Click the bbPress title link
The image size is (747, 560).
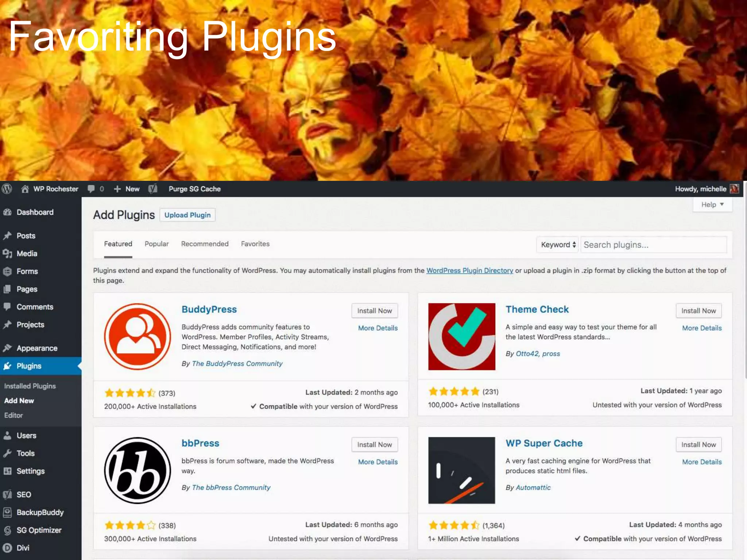click(x=201, y=443)
